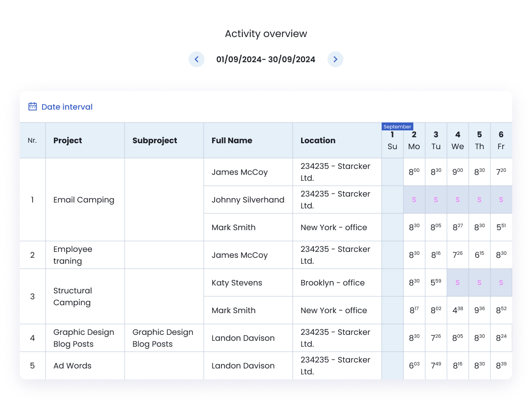Click Mark Smith in the Structural Camping row
This screenshot has width=532, height=404.
(x=233, y=310)
